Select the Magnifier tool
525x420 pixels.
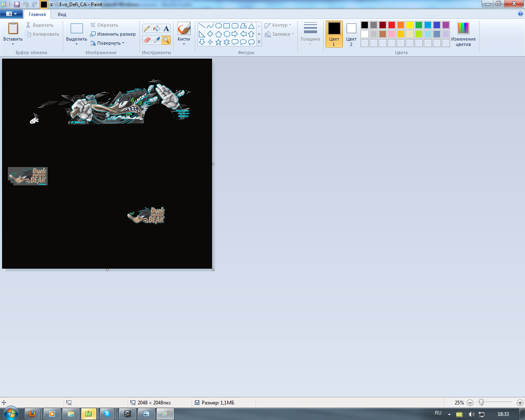pyautogui.click(x=166, y=40)
